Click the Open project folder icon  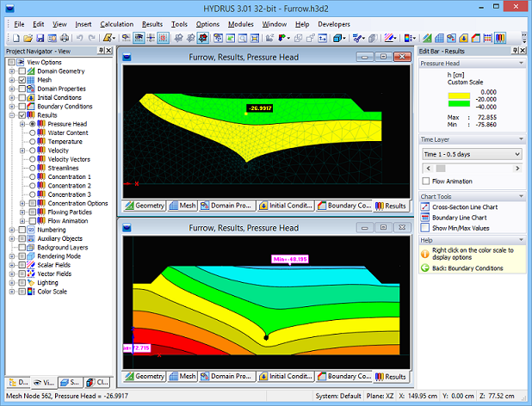point(28,38)
